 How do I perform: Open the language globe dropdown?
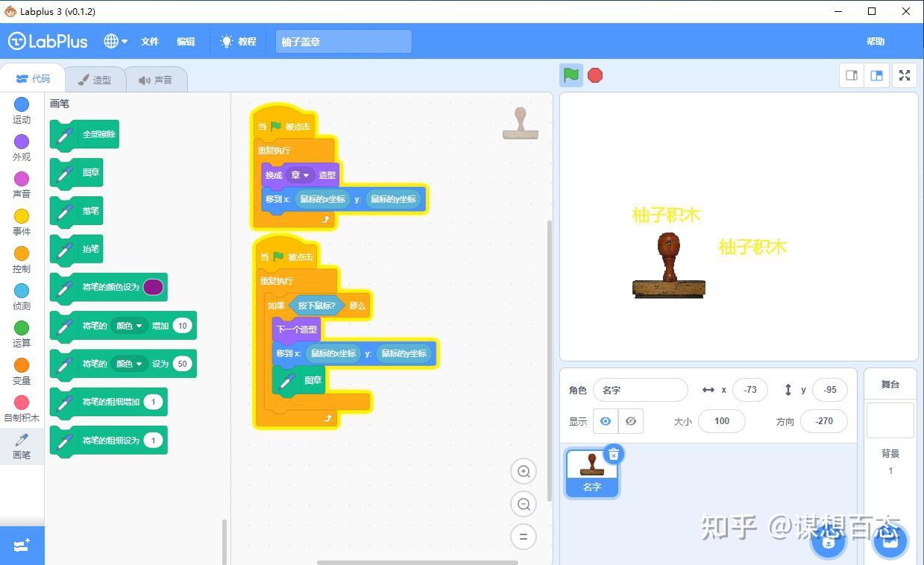(x=113, y=41)
